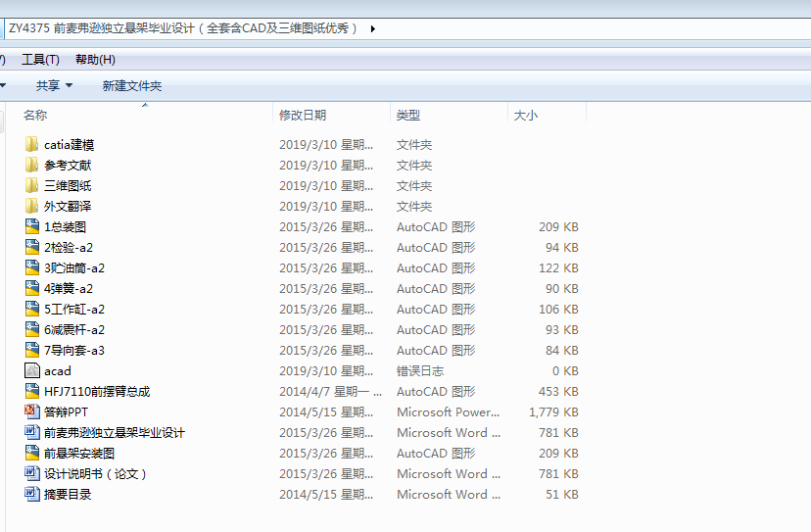
Task: Click the 122 KB size value
Action: (x=558, y=267)
